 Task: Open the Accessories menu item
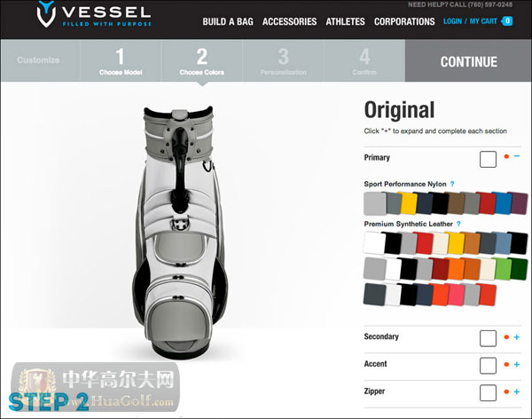click(x=289, y=21)
